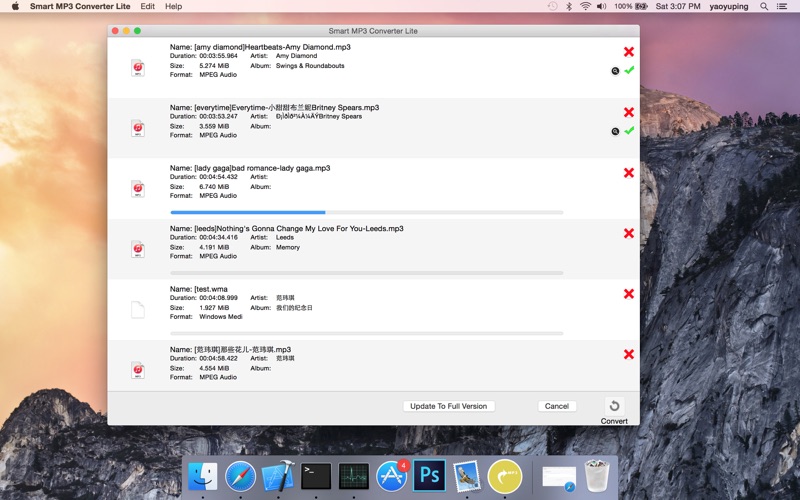800x500 pixels.
Task: Reveal converted Heartbeats file with magnifier icon
Action: 615,71
